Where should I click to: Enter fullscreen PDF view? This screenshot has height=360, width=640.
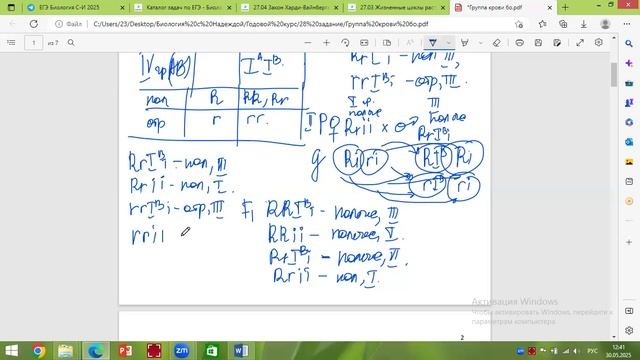coord(580,42)
